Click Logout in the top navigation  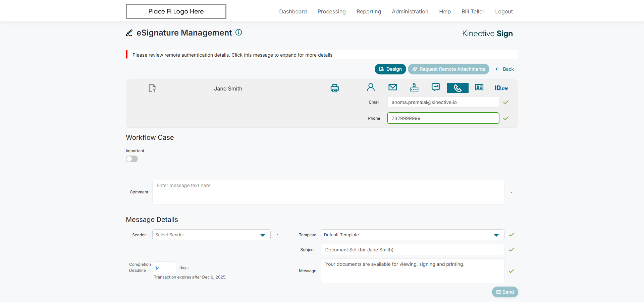504,12
